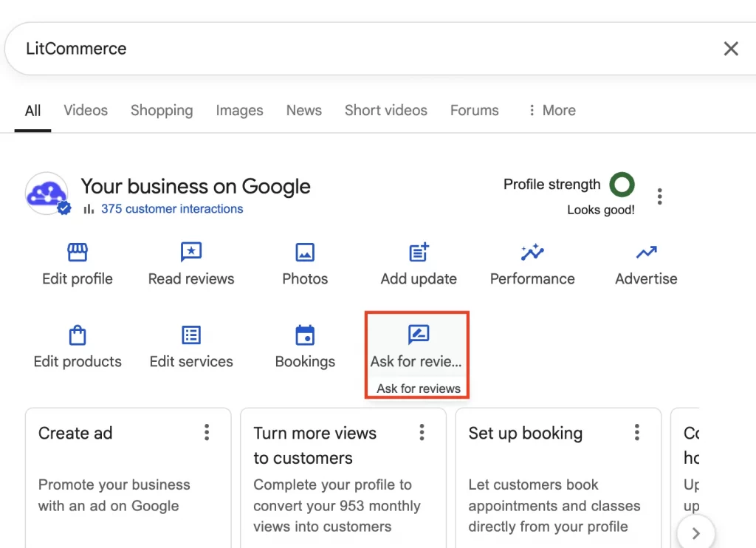
Task: Switch to the Images tab
Action: point(240,111)
